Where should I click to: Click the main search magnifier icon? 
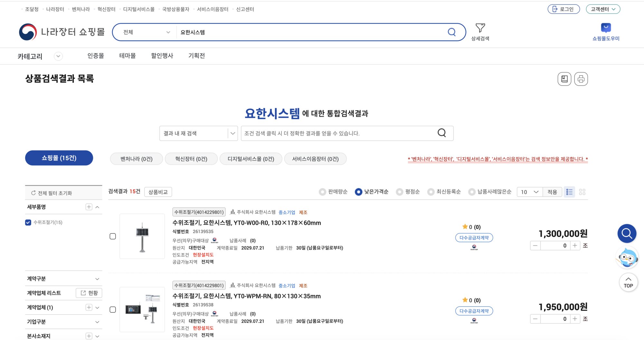(x=452, y=32)
